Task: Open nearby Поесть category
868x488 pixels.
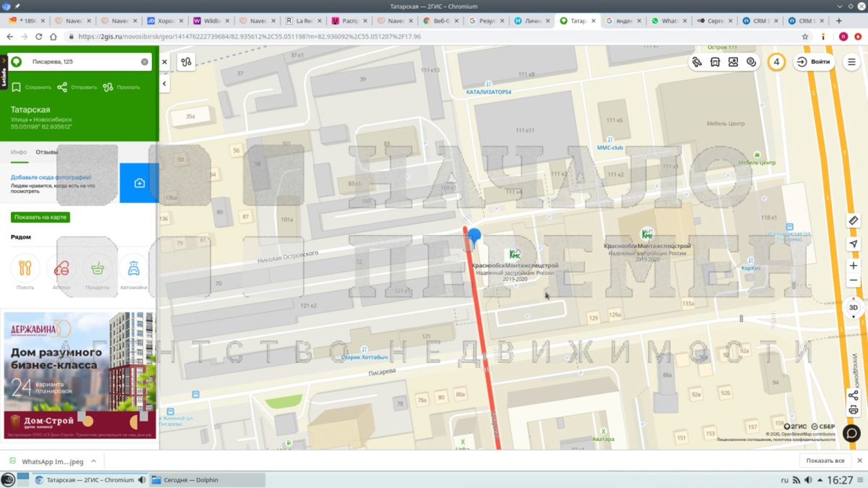Action: pos(25,272)
